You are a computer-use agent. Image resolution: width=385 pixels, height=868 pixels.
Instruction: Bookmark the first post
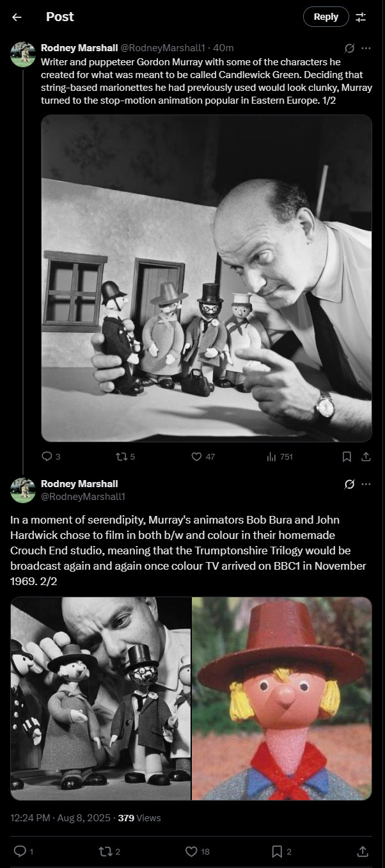tap(347, 456)
